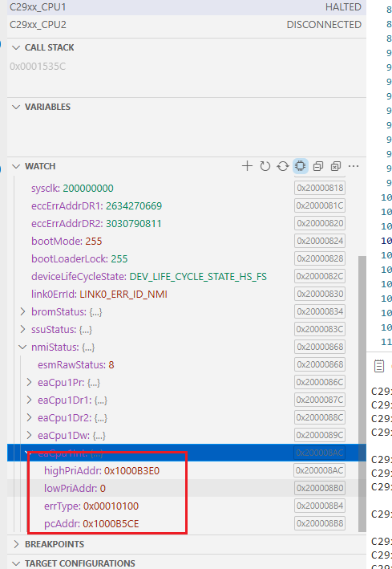Expand the ssuStatus entry
392x569 pixels.
point(22,330)
